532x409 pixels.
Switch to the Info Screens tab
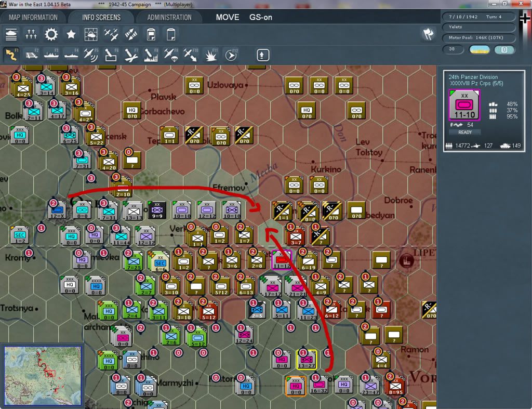[101, 18]
